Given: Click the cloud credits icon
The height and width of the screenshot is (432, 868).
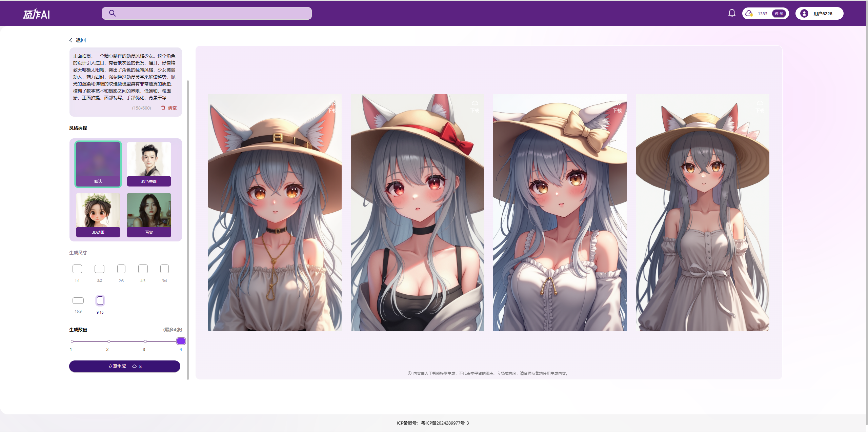Looking at the screenshot, I should 749,13.
